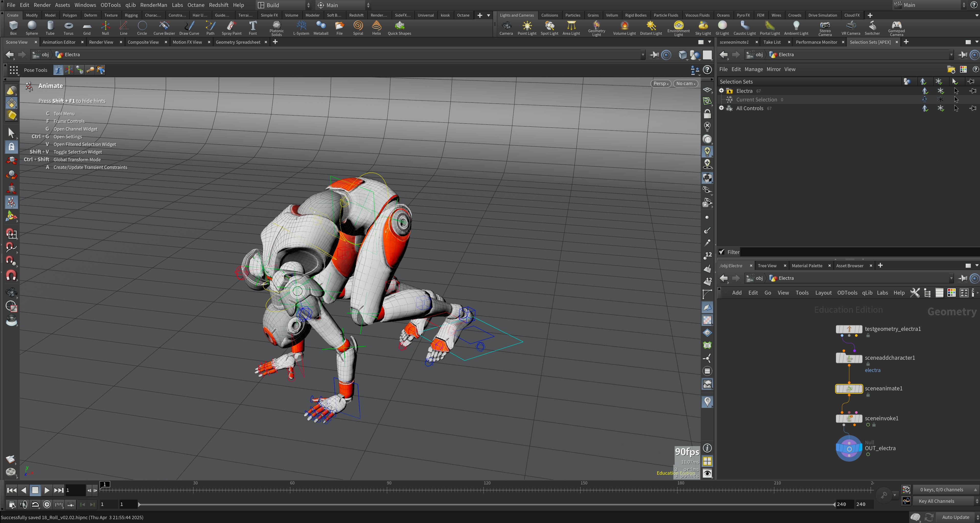Create a Point Light

pyautogui.click(x=527, y=28)
